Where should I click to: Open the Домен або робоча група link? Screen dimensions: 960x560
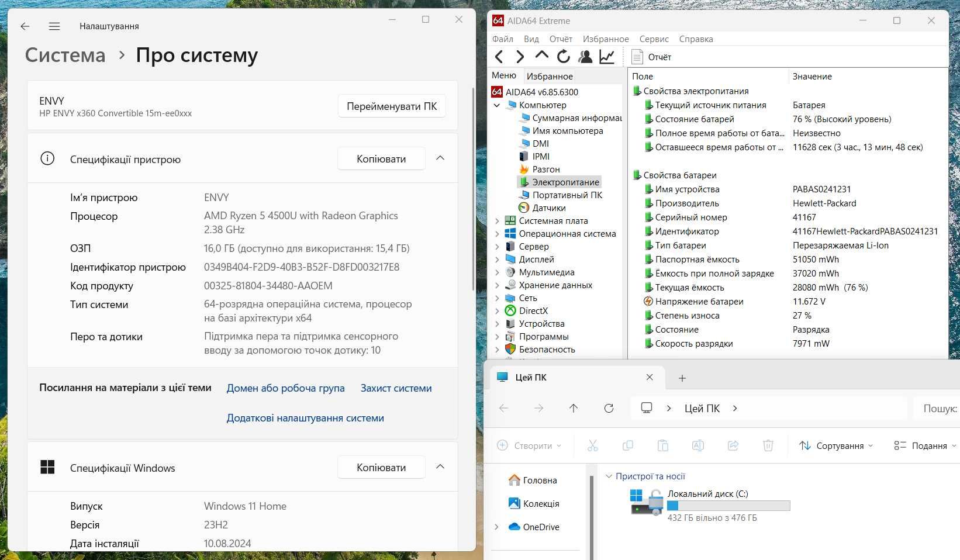coord(285,388)
